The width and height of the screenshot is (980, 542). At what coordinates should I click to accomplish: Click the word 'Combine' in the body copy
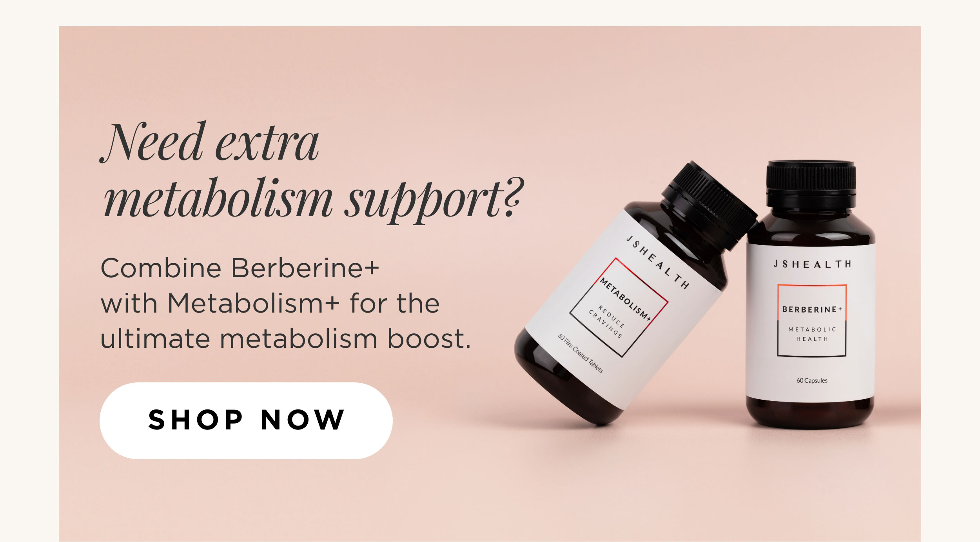tap(161, 268)
